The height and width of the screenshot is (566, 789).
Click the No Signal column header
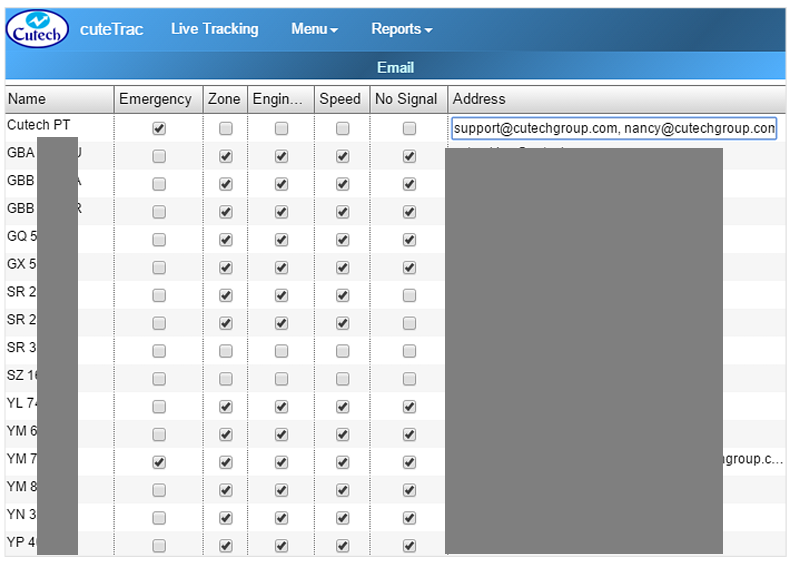[406, 99]
